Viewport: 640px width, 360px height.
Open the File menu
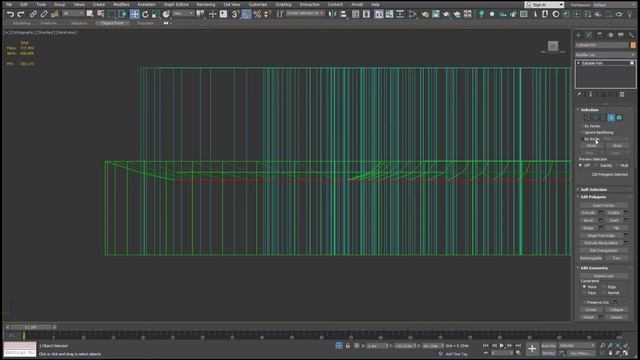pyautogui.click(x=9, y=4)
